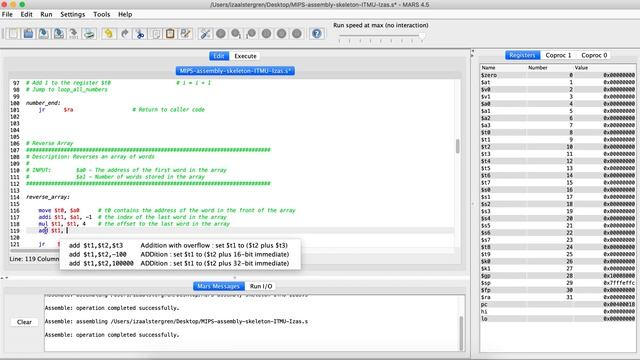Place cursor on 'mul $t1, $t1, 4' line
The width and height of the screenshot is (640, 360).
point(62,224)
